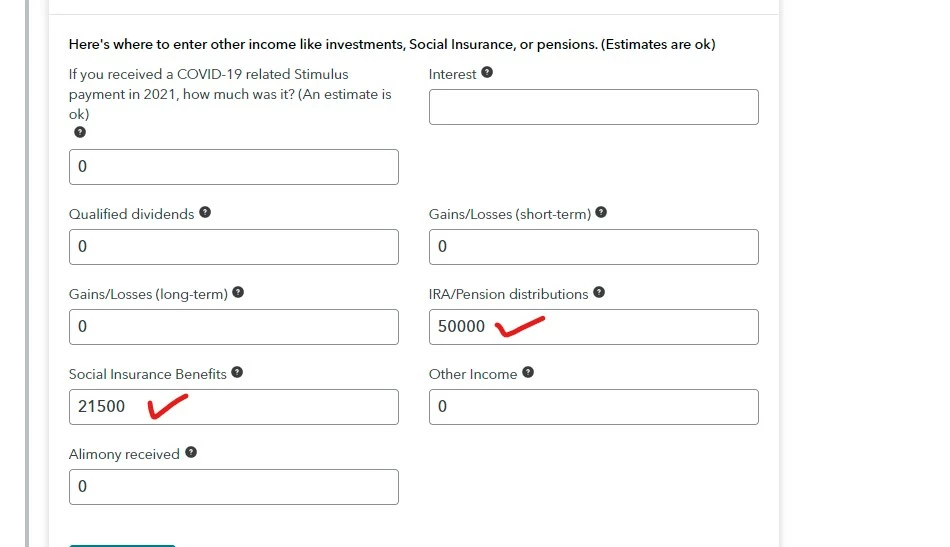Select the COVID-19 Stimulus payment amount field
Viewport: 950px width, 547px height.
click(x=234, y=167)
